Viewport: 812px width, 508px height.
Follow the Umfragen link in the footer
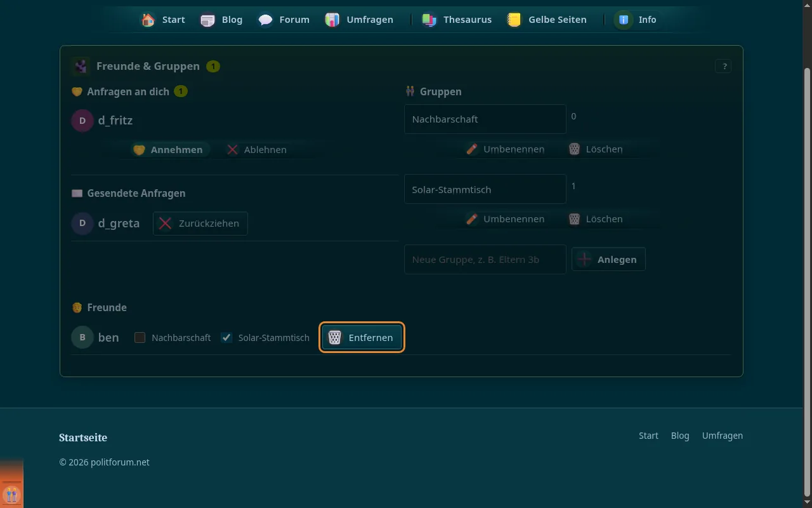pos(723,436)
